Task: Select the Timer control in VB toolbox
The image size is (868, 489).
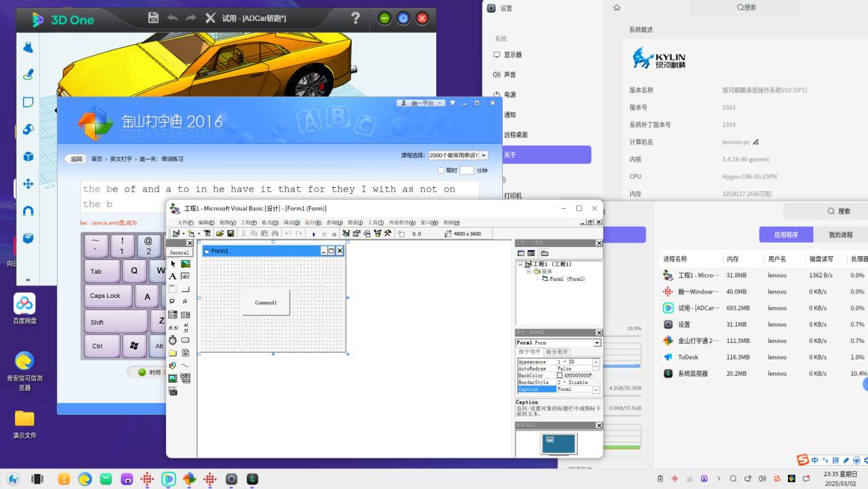Action: (173, 340)
